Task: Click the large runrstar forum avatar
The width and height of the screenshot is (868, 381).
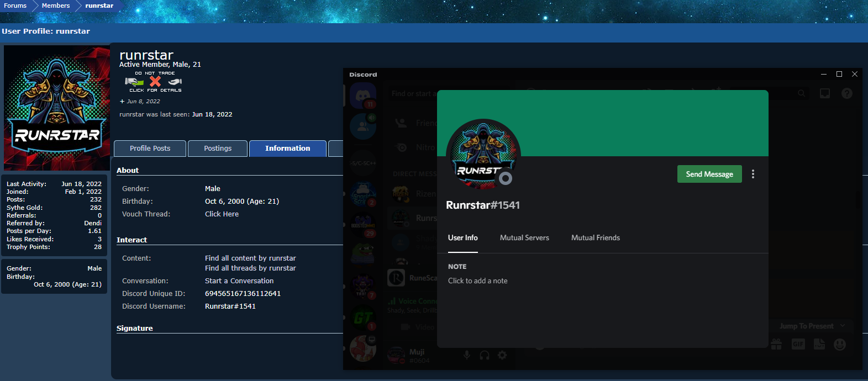Action: click(x=57, y=108)
